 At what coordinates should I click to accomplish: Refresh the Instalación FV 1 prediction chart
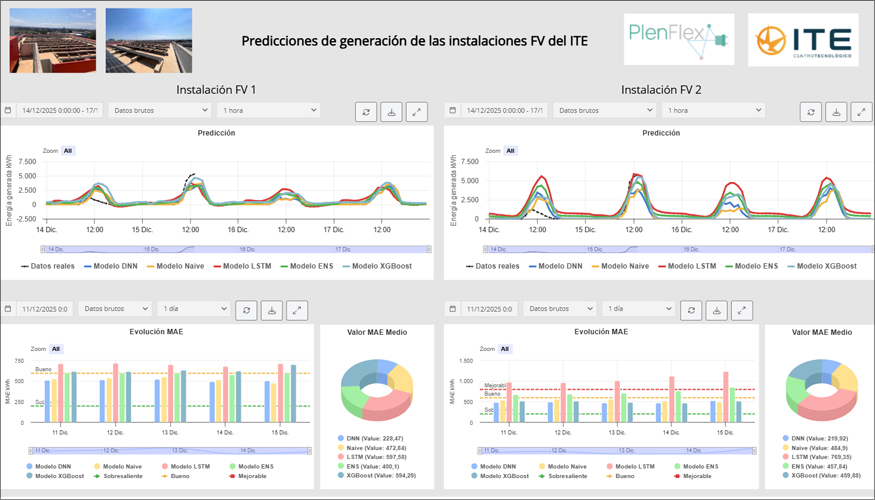click(x=366, y=111)
